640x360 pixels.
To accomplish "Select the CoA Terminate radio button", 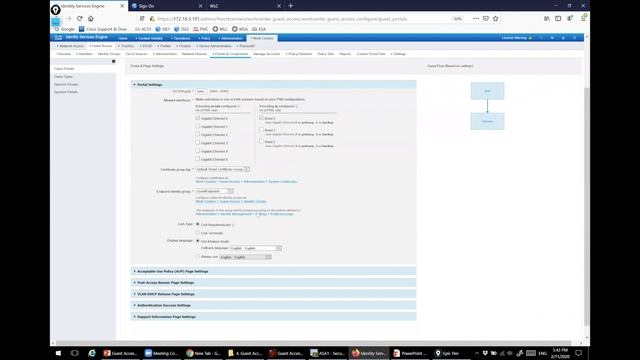I will pos(198,233).
